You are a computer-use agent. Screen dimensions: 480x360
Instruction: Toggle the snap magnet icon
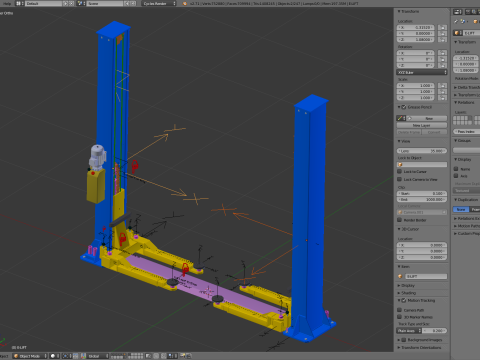163,356
